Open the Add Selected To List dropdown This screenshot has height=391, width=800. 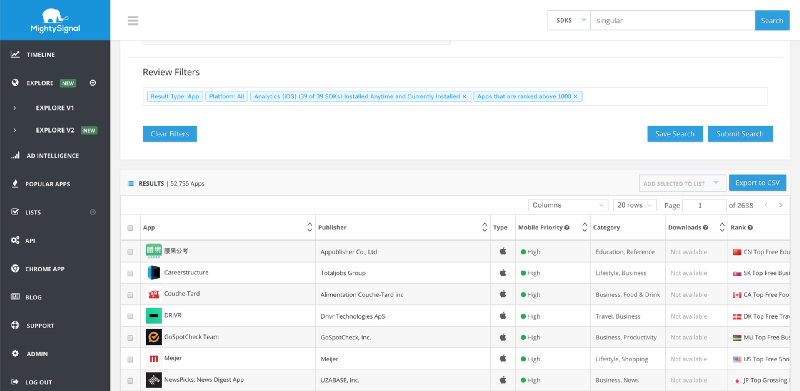(683, 183)
